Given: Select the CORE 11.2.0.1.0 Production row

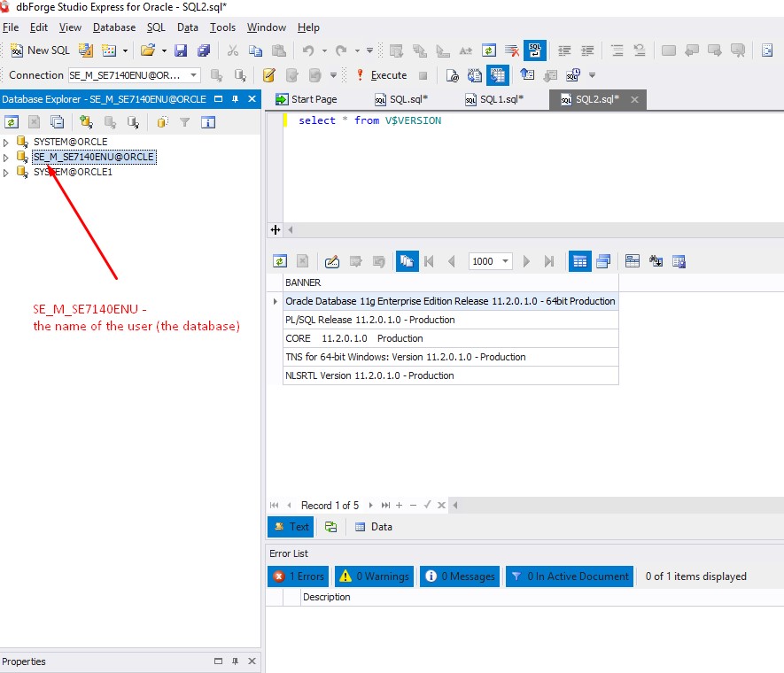Looking at the screenshot, I should pos(451,338).
